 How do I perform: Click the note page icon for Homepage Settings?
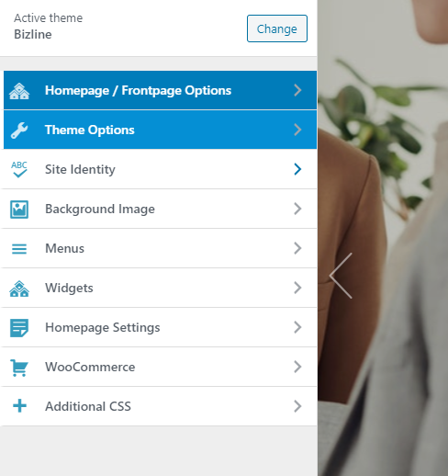(x=19, y=328)
